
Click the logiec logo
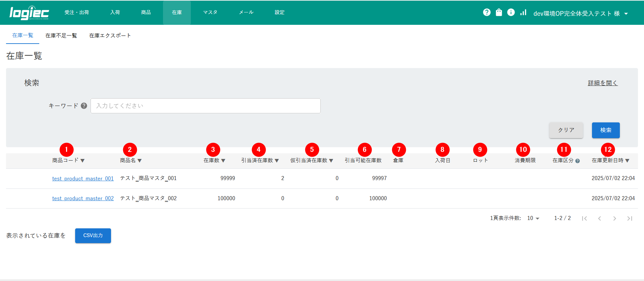(29, 13)
